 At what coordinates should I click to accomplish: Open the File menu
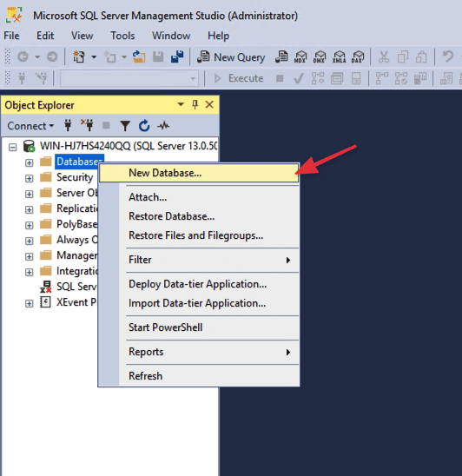click(x=11, y=36)
